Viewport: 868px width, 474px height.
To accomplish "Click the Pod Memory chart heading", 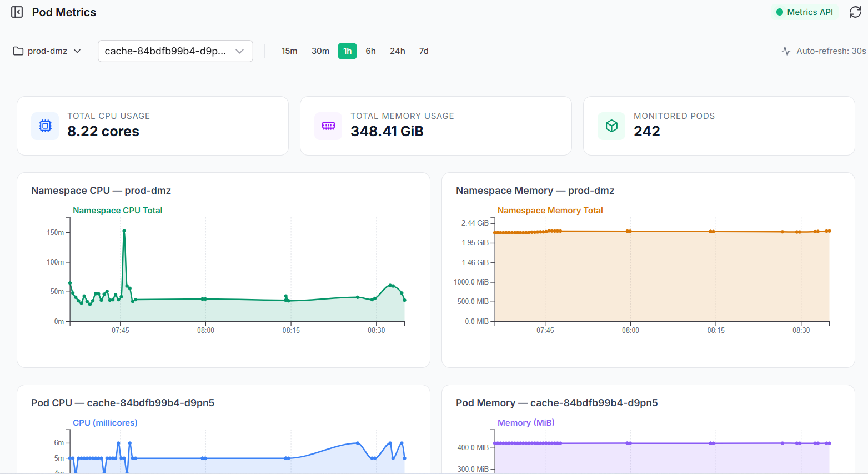I will click(557, 403).
